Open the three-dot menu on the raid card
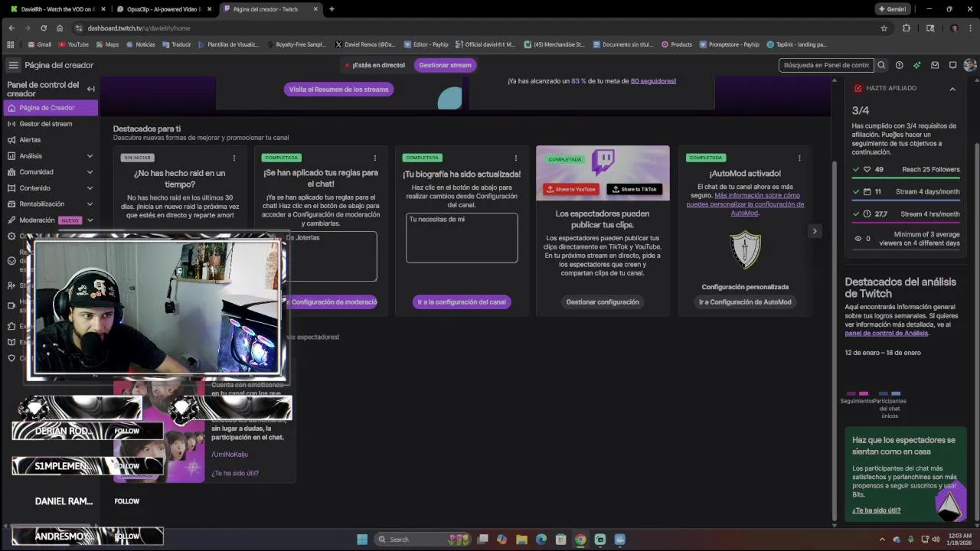The width and height of the screenshot is (980, 551). pyautogui.click(x=234, y=158)
